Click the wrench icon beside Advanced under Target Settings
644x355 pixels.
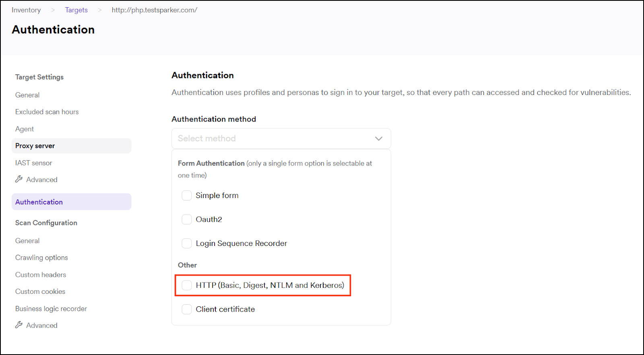coord(19,179)
